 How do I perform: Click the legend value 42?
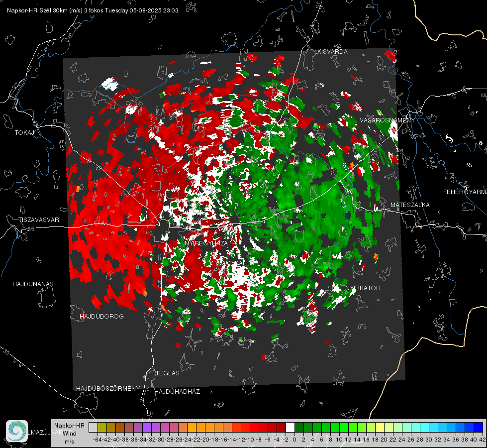(x=482, y=440)
